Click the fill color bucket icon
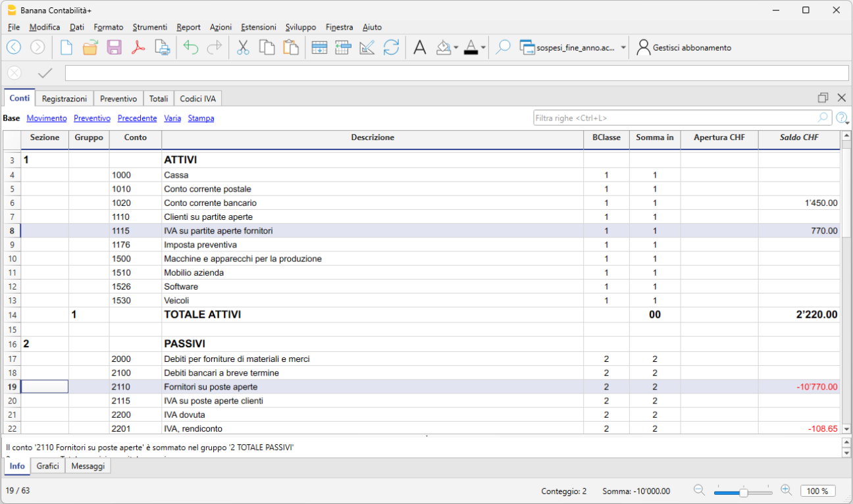 pyautogui.click(x=444, y=47)
